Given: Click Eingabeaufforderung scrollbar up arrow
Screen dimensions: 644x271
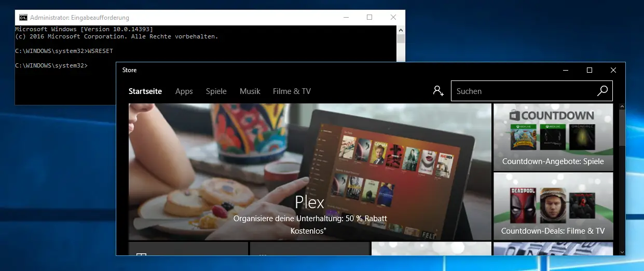Looking at the screenshot, I should tap(401, 30).
